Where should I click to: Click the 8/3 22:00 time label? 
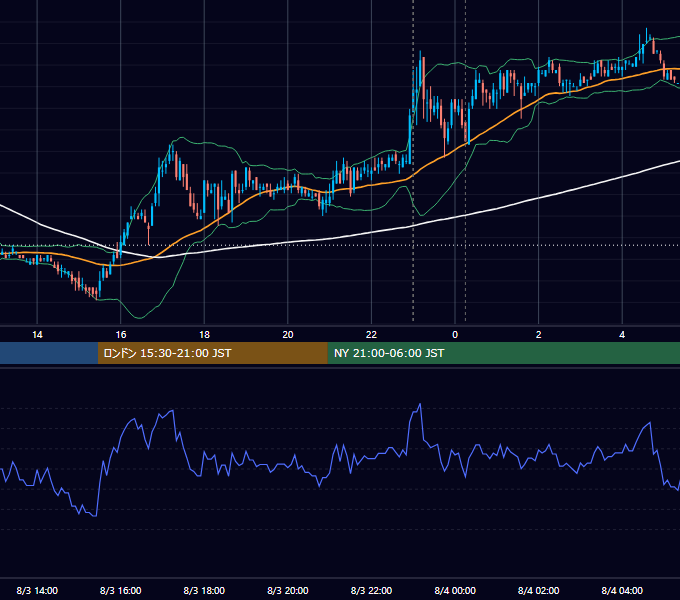click(x=371, y=590)
